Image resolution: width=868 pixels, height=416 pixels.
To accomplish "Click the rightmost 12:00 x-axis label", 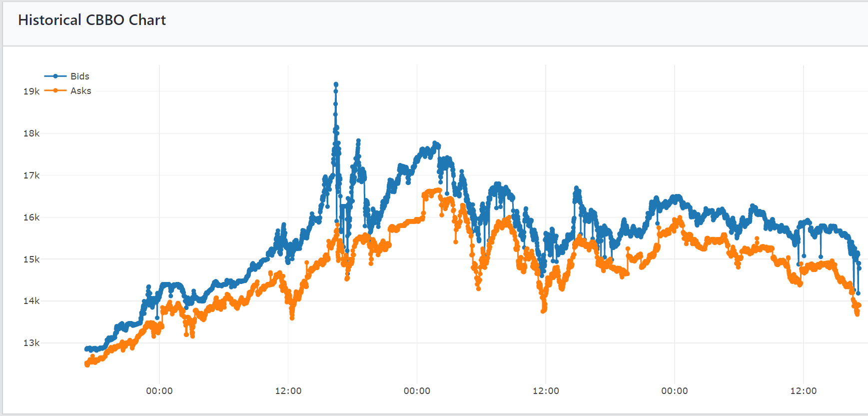I will 803,391.
